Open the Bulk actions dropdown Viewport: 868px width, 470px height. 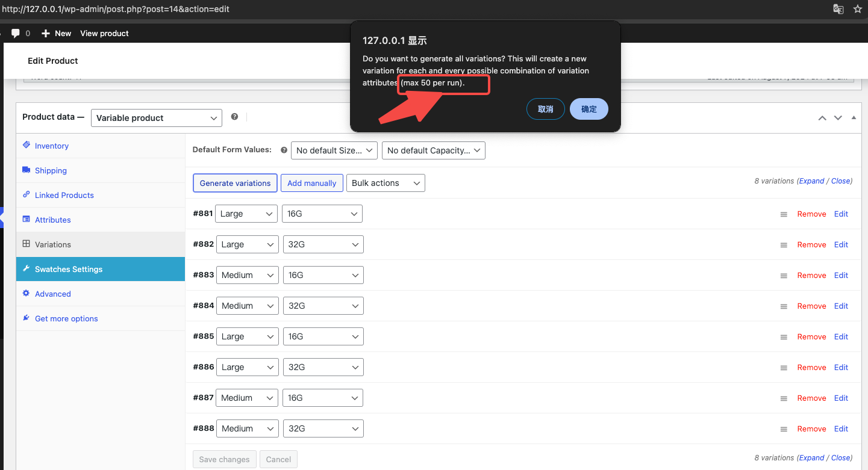pos(386,183)
